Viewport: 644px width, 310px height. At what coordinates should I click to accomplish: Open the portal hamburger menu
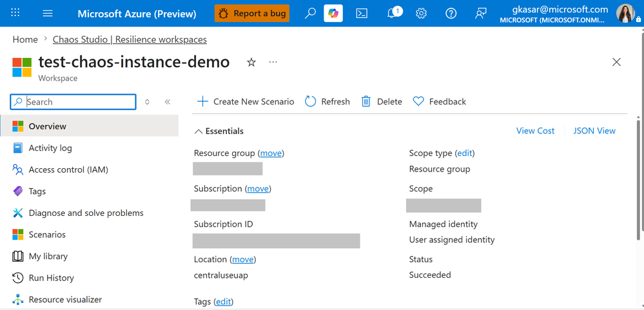[x=48, y=14]
